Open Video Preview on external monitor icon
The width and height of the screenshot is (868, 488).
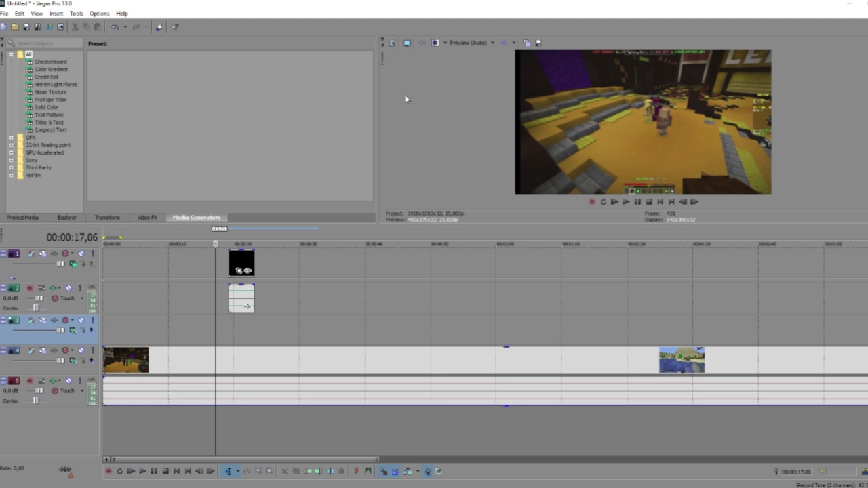tap(407, 43)
